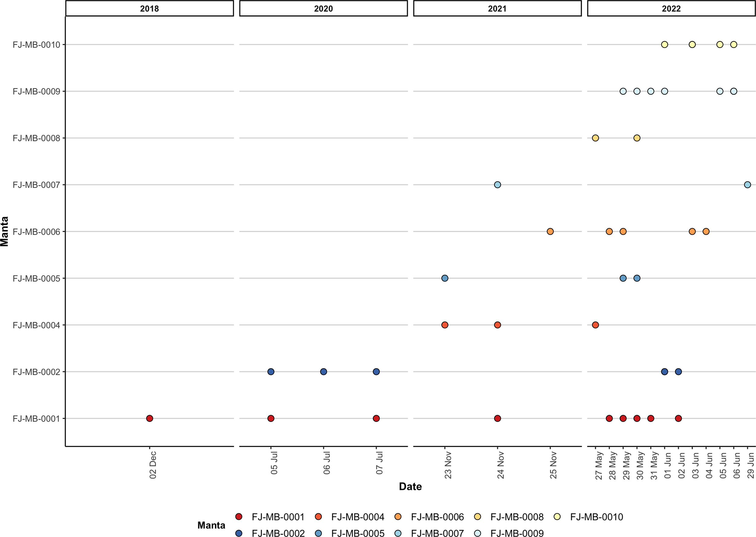
Task: Click the FJ-MB-0005 point on 23 Nov
Action: click(x=445, y=278)
